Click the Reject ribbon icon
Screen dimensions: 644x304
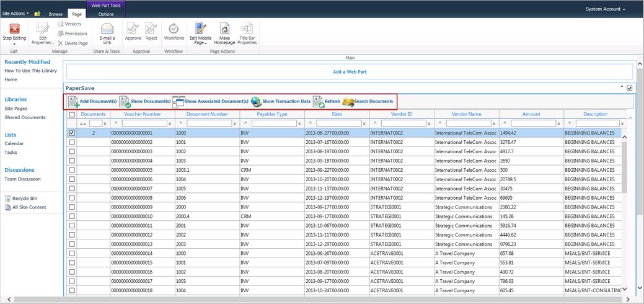point(151,29)
